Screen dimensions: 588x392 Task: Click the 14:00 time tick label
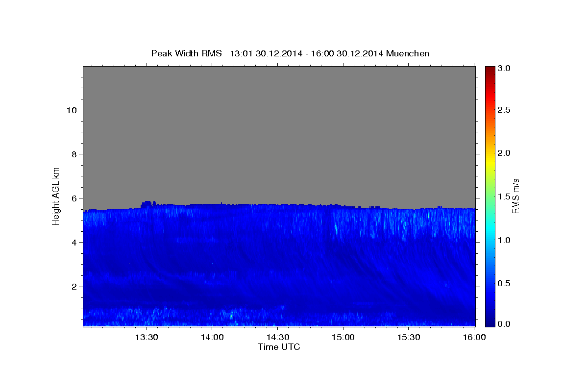point(213,338)
